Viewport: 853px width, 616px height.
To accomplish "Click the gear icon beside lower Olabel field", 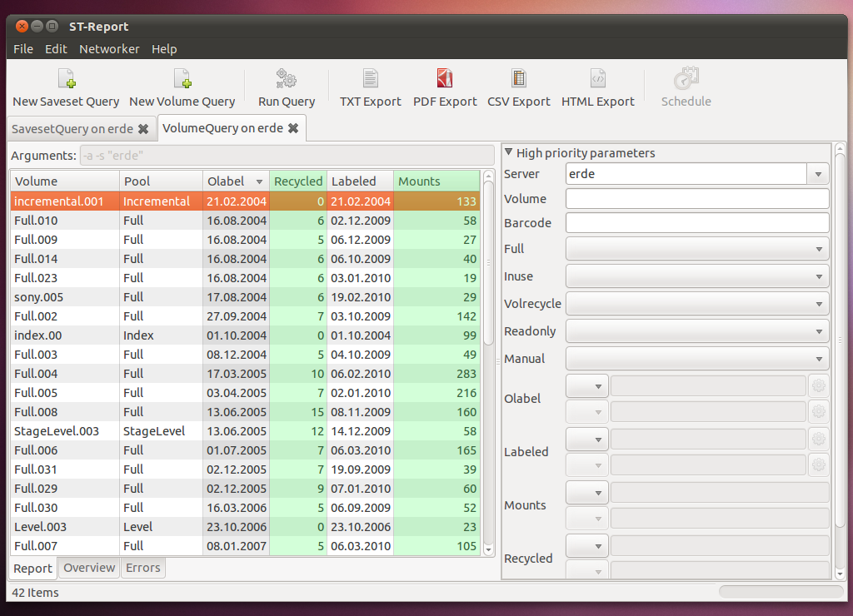I will (818, 411).
